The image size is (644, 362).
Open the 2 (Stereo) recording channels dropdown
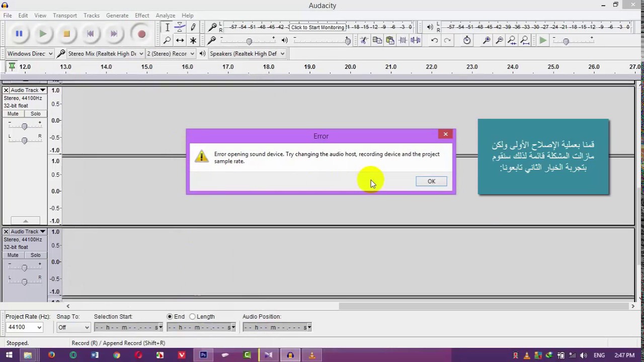point(170,54)
